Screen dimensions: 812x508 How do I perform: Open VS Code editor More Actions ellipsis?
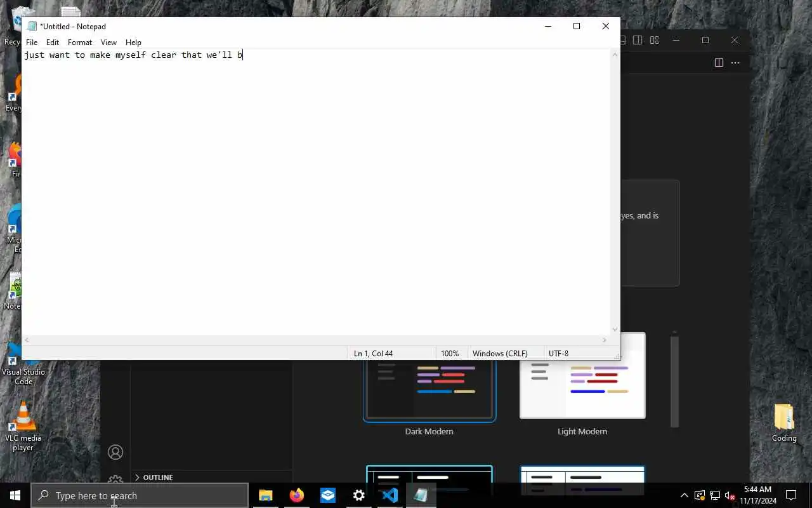pos(735,63)
